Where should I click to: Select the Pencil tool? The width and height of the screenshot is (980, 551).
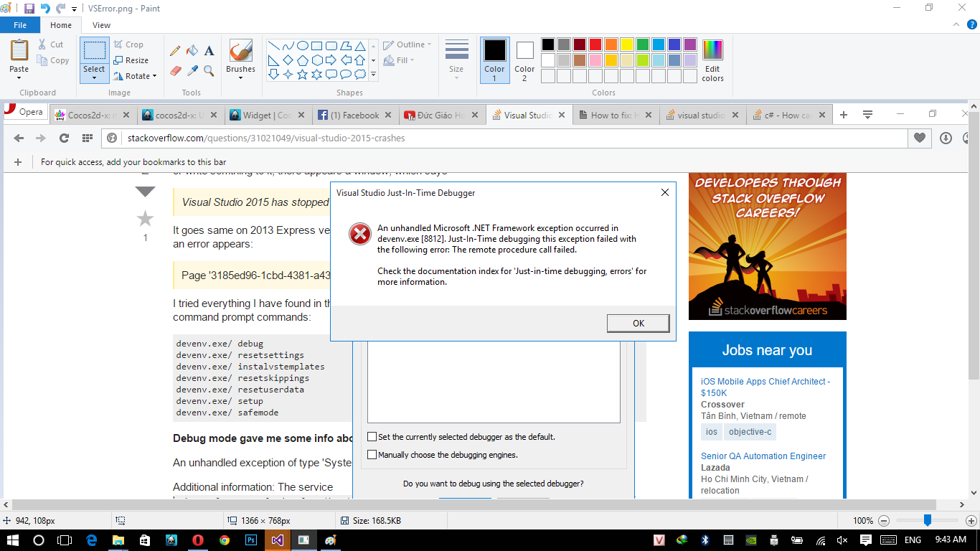175,51
